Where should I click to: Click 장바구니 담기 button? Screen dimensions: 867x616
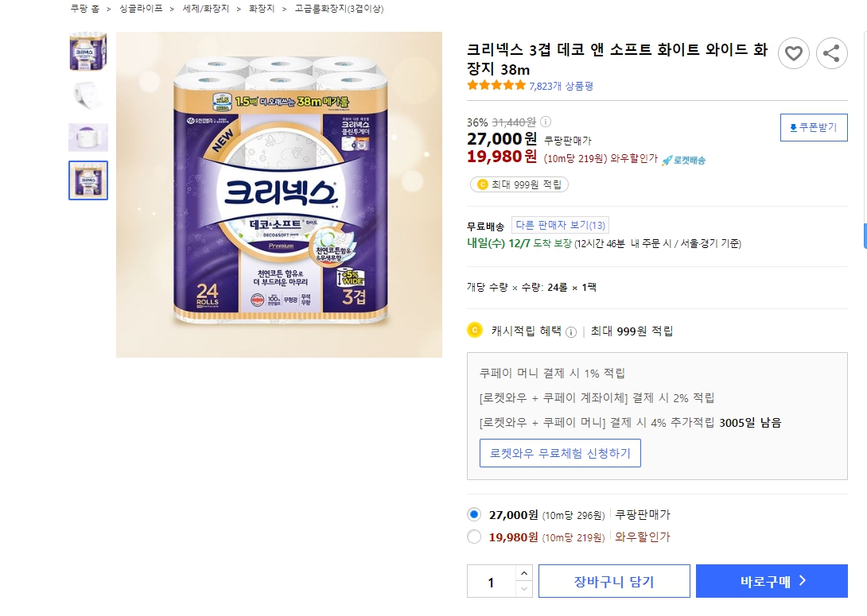(614, 581)
